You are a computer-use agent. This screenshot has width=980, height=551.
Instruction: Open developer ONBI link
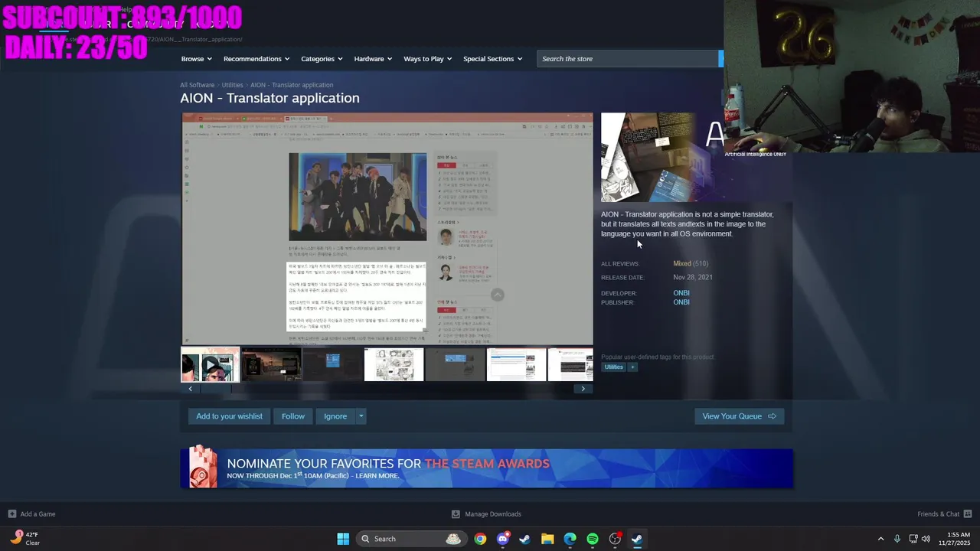point(681,293)
